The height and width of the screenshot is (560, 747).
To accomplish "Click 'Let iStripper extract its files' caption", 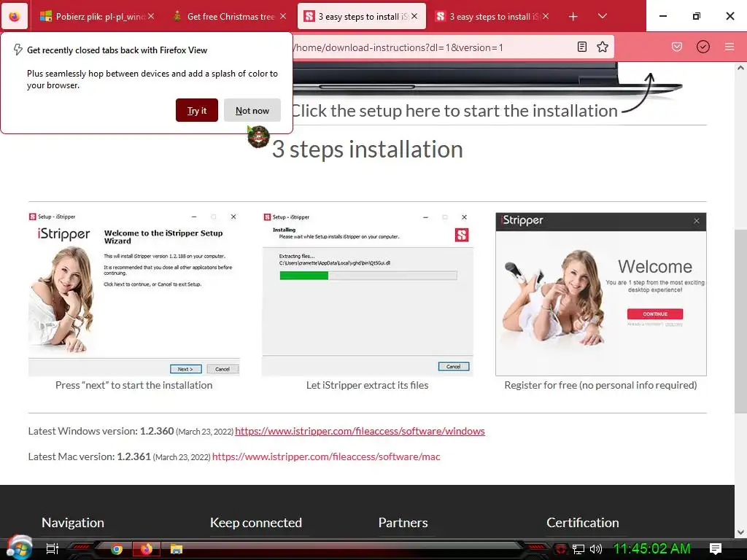I will [x=368, y=385].
